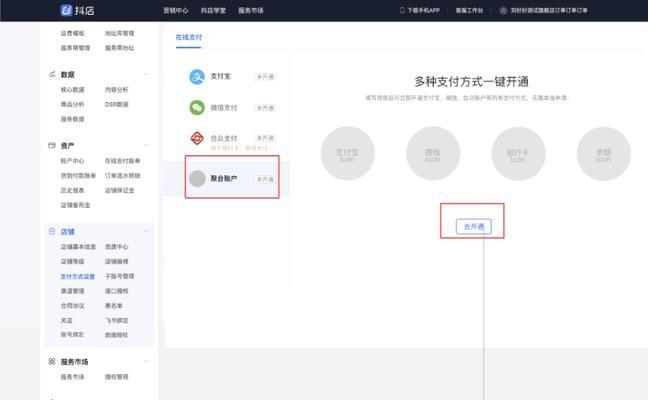Click the 抖店 logo icon
The image size is (648, 400).
click(66, 10)
